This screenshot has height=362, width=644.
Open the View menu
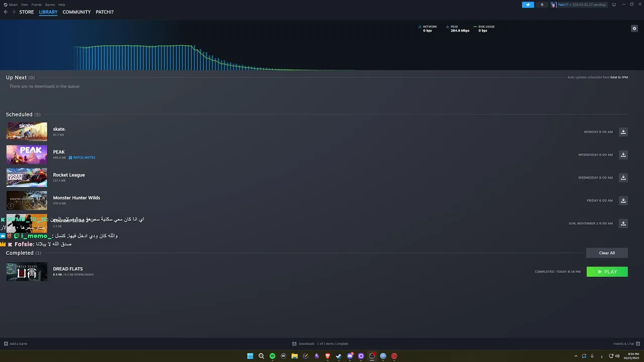[x=24, y=5]
